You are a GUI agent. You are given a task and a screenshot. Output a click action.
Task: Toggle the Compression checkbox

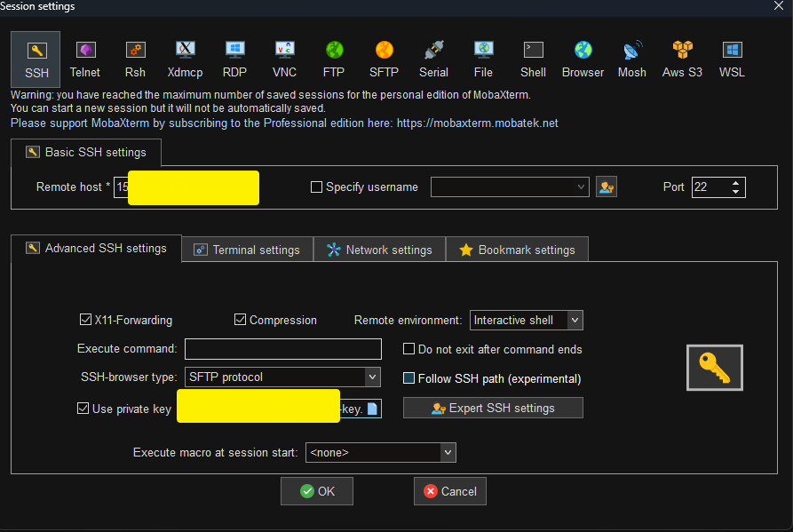pos(240,320)
